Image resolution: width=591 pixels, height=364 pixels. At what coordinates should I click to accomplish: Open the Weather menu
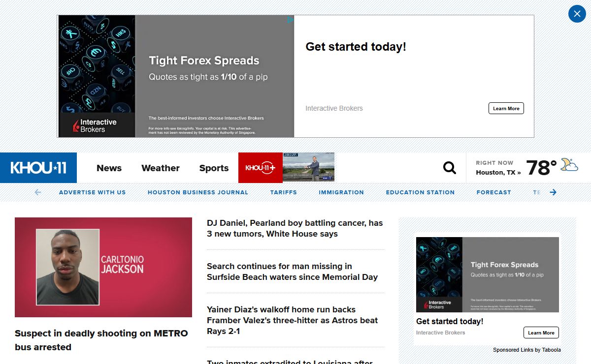coord(161,168)
